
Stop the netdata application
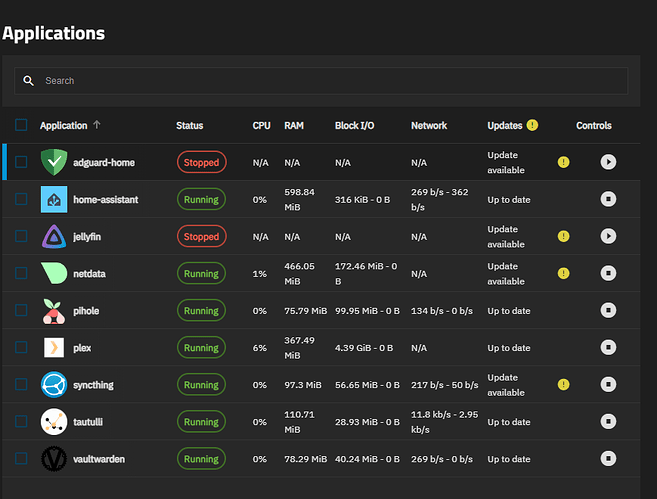pyautogui.click(x=608, y=273)
